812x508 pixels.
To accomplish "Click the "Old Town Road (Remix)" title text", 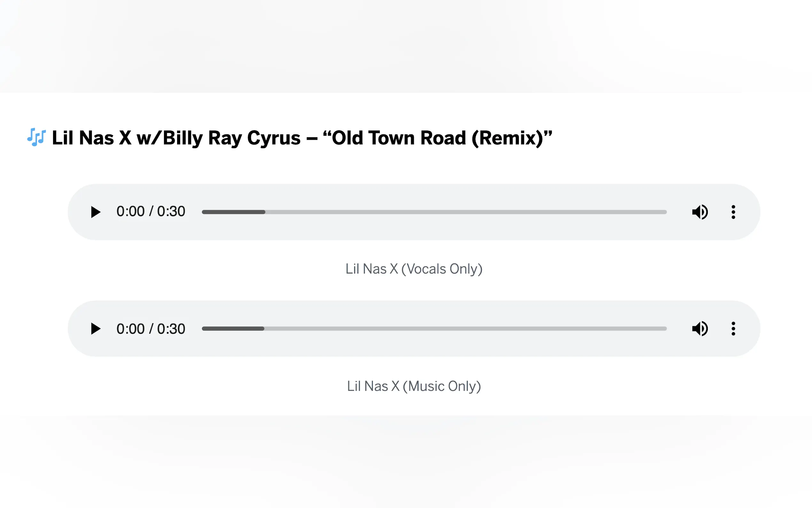I will [x=437, y=138].
